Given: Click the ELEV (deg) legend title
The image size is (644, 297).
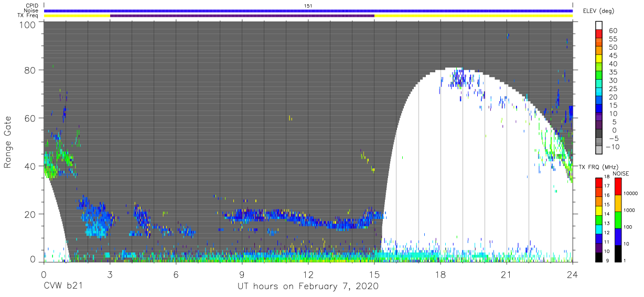Looking at the screenshot, I should (598, 11).
